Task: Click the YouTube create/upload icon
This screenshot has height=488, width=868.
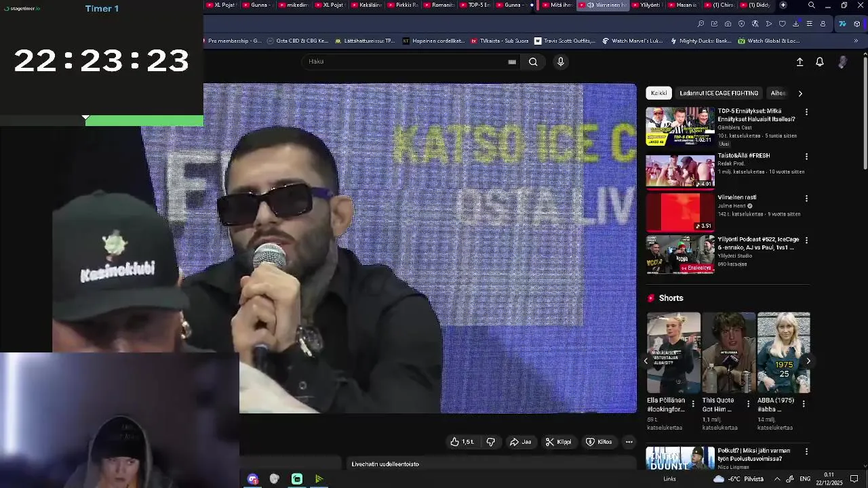Action: pyautogui.click(x=800, y=62)
